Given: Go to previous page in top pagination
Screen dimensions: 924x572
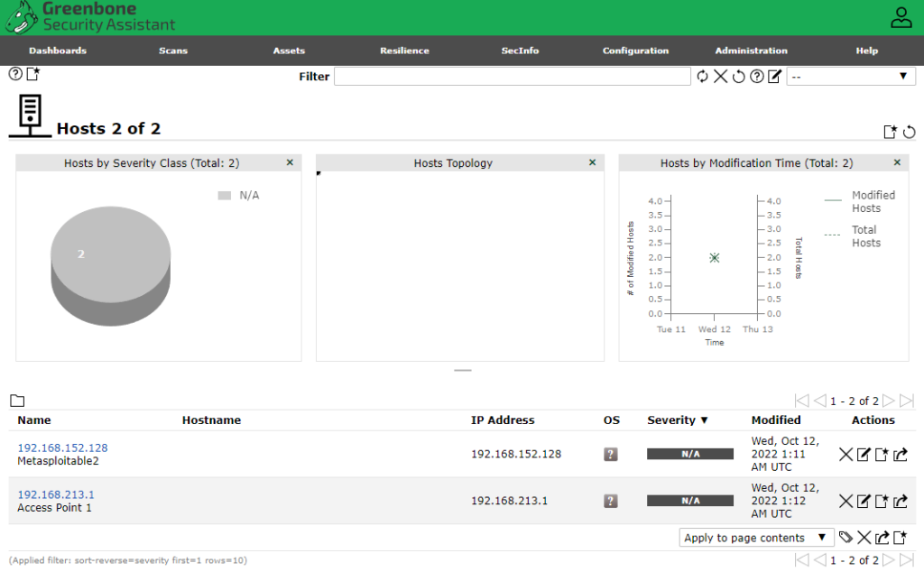Looking at the screenshot, I should point(819,401).
